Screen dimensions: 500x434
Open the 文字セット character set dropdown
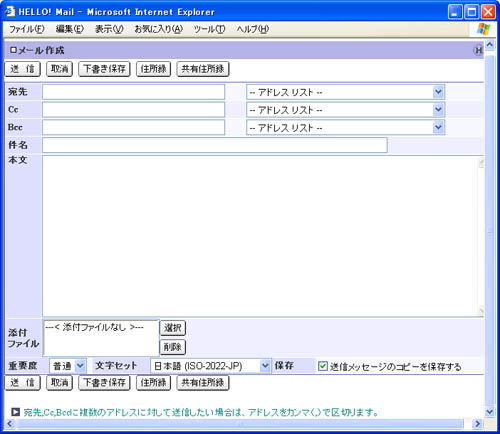(210, 366)
